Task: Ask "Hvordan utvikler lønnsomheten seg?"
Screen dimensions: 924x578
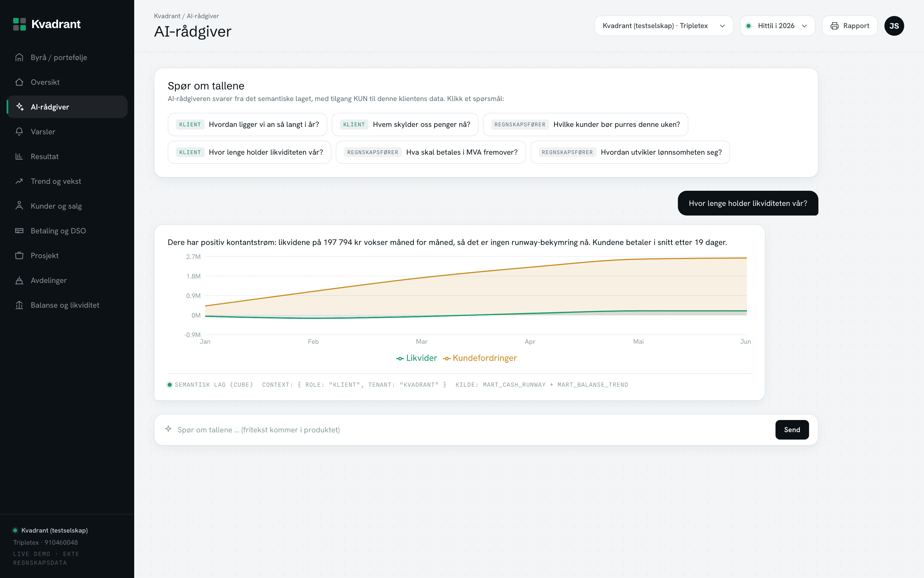Action: [630, 152]
